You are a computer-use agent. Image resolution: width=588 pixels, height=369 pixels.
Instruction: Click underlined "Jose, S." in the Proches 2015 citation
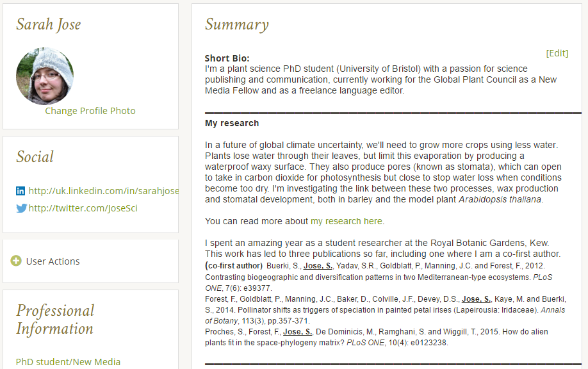pyautogui.click(x=298, y=332)
